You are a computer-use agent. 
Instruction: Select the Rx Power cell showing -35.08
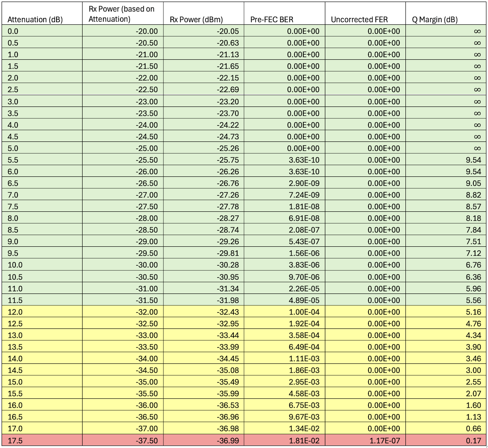[x=204, y=370]
